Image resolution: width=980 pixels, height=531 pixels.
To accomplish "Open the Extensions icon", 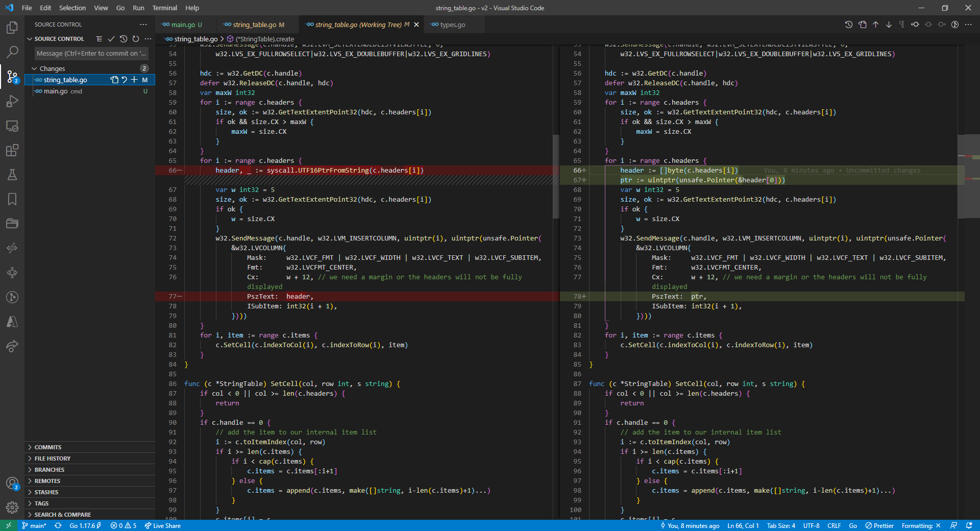I will 12,151.
